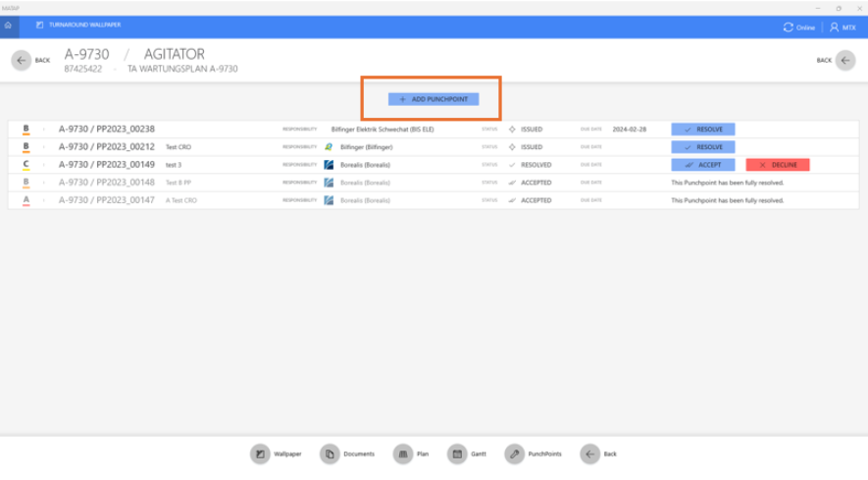The image size is (868, 480).
Task: Click the top-right Back arrow button
Action: (845, 60)
